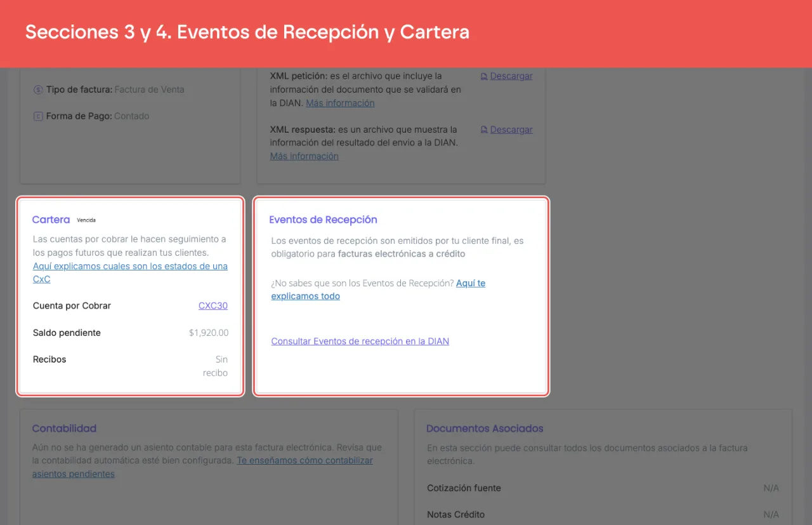The height and width of the screenshot is (525, 812).
Task: Open 'Aquí te explicamos todo' link
Action: [x=378, y=289]
